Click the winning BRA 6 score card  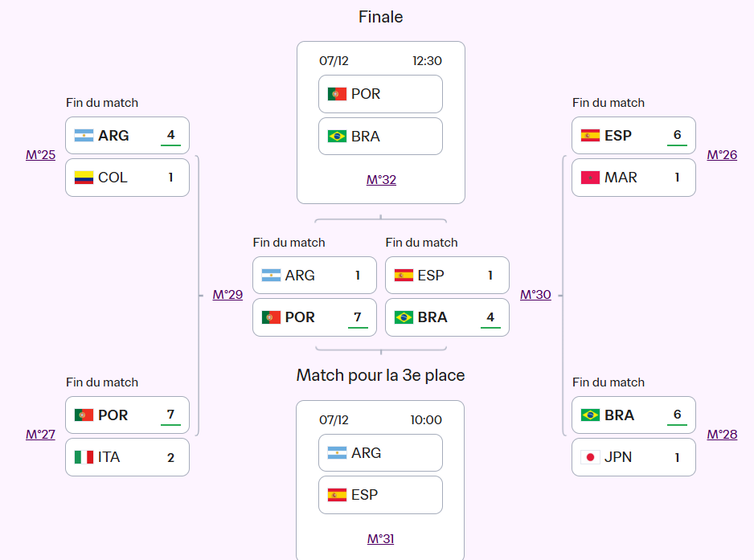[633, 415]
